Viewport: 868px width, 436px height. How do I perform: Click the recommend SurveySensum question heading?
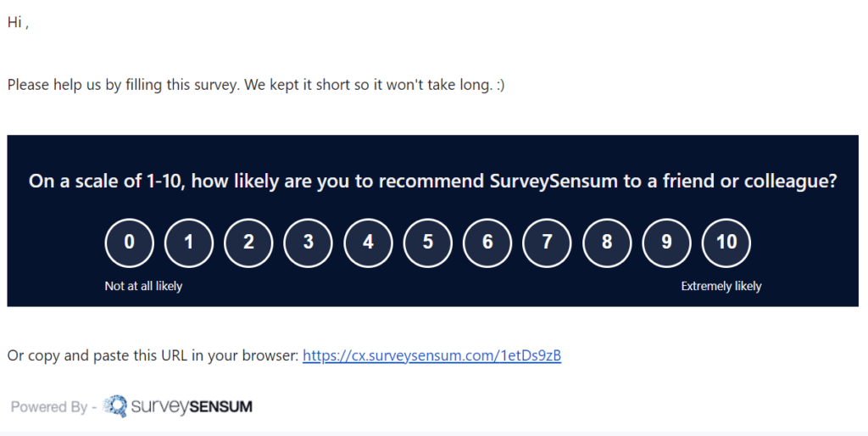[432, 181]
